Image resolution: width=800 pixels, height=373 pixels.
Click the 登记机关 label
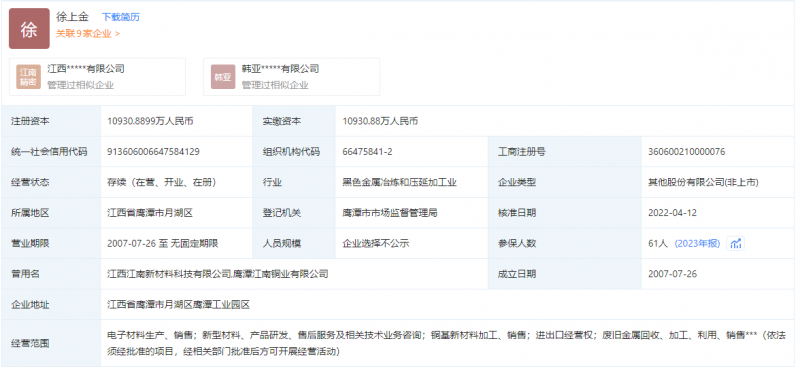282,213
